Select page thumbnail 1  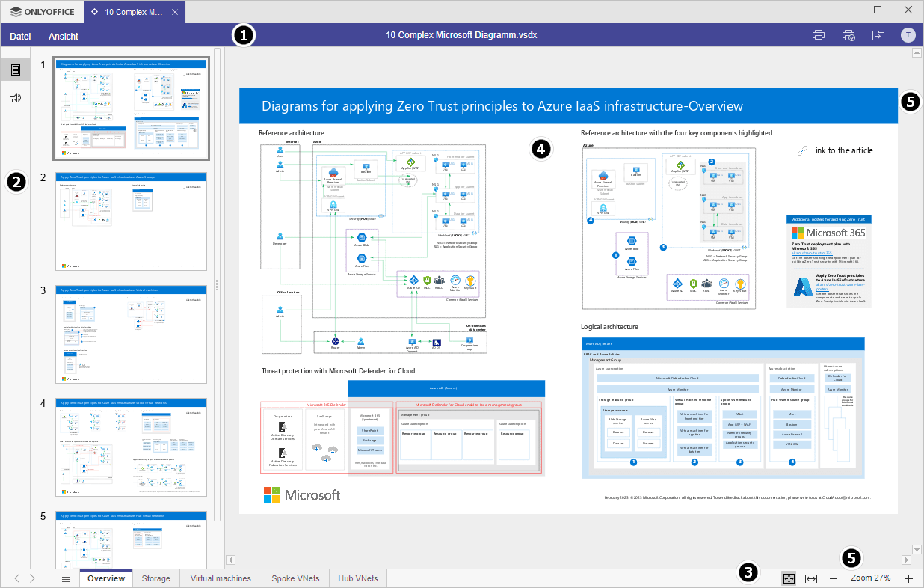(x=132, y=109)
